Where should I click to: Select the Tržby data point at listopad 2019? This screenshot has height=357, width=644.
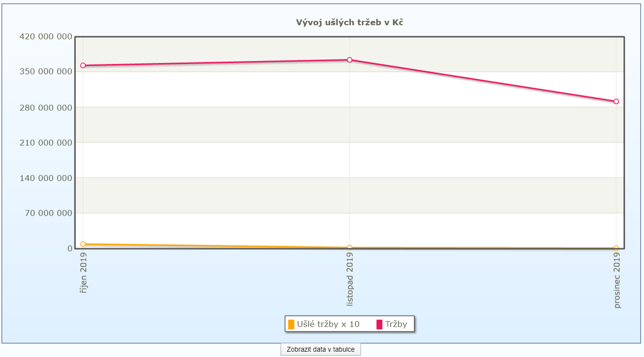click(349, 60)
